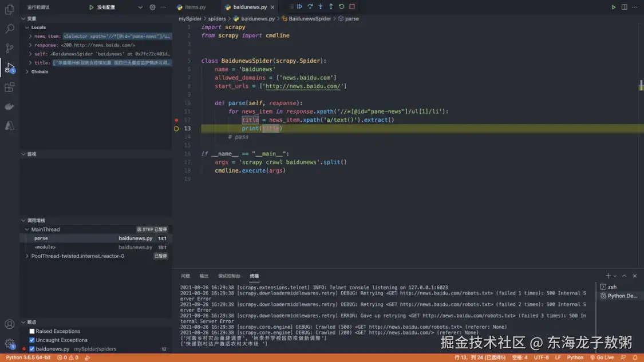Open the Search view in activity bar
Image resolution: width=644 pixels, height=362 pixels.
10,29
